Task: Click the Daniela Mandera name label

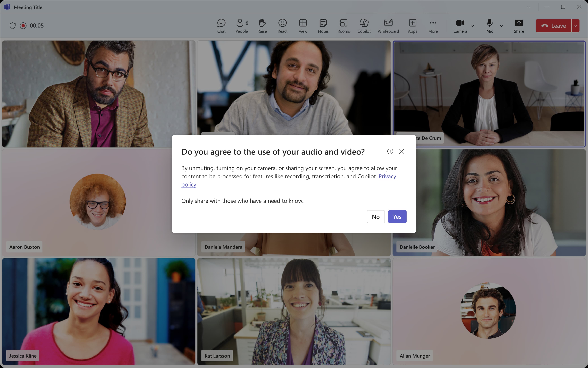Action: pyautogui.click(x=223, y=247)
